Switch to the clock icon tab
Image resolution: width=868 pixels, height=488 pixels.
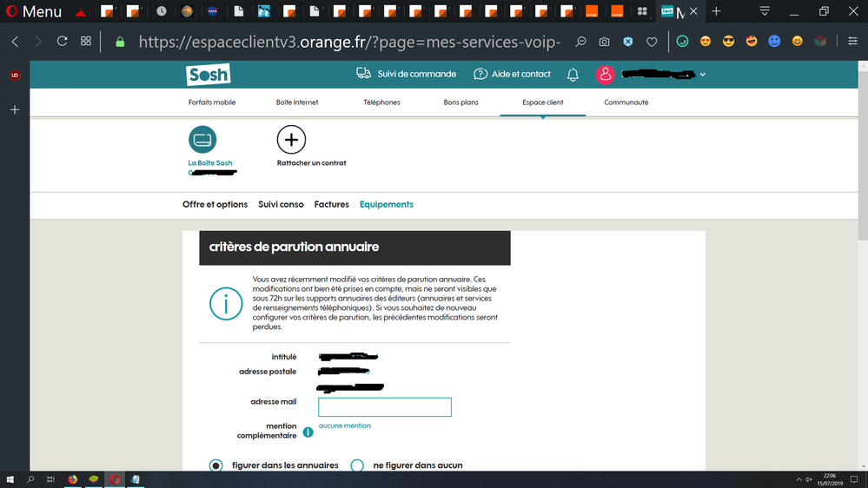pos(162,11)
